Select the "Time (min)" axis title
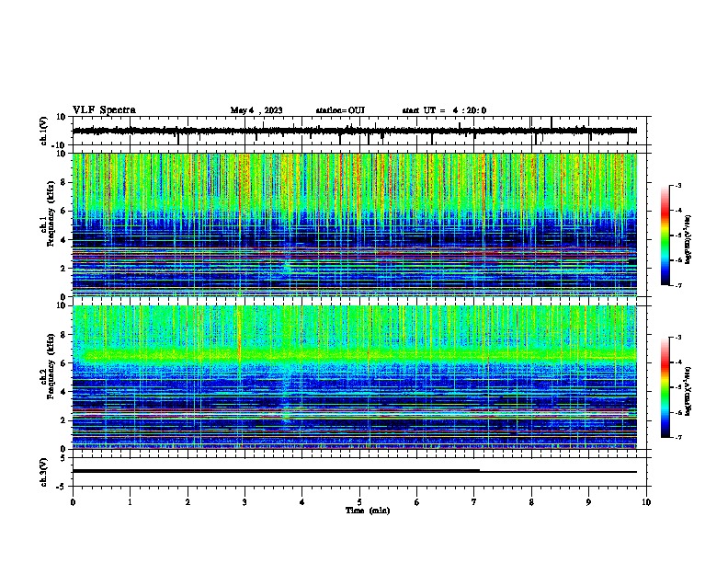This screenshot has height=563, width=728. click(368, 511)
